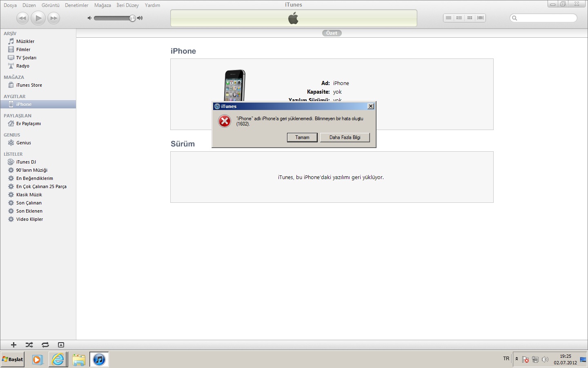588x368 pixels.
Task: Click the Daha Fazla Bilgi button
Action: (345, 137)
